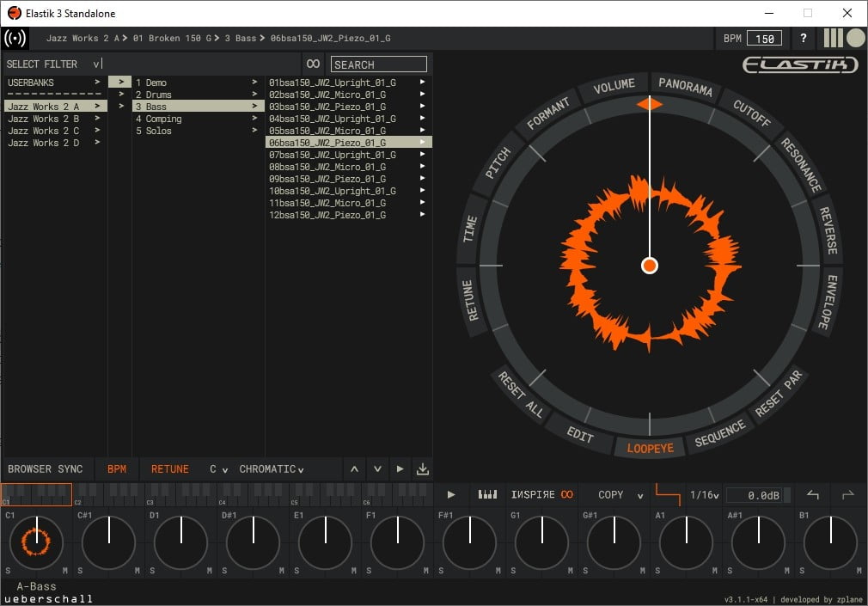Open the key C dropdown

click(x=218, y=469)
